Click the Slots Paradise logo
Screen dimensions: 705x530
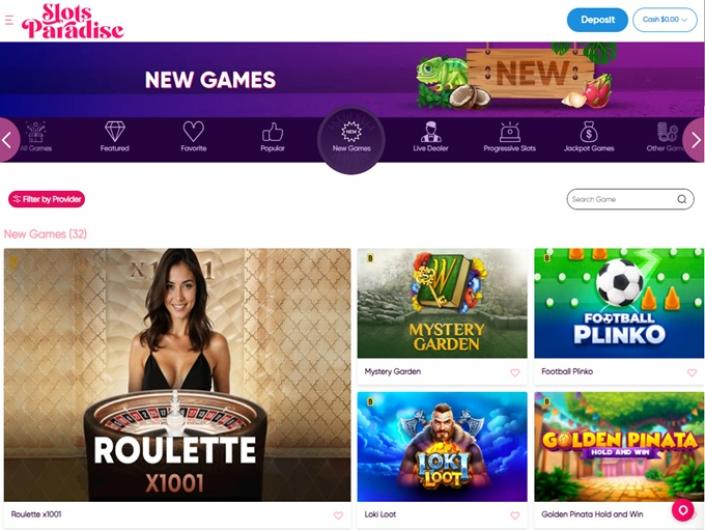[x=72, y=21]
